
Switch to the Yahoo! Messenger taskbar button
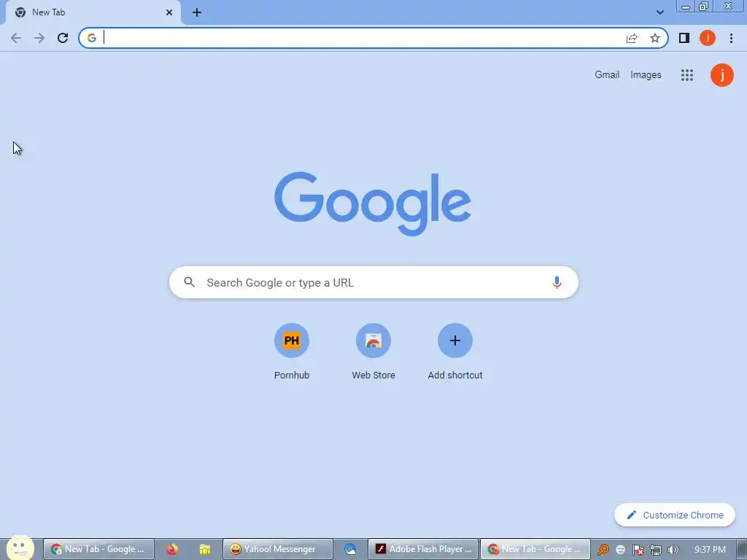[278, 549]
